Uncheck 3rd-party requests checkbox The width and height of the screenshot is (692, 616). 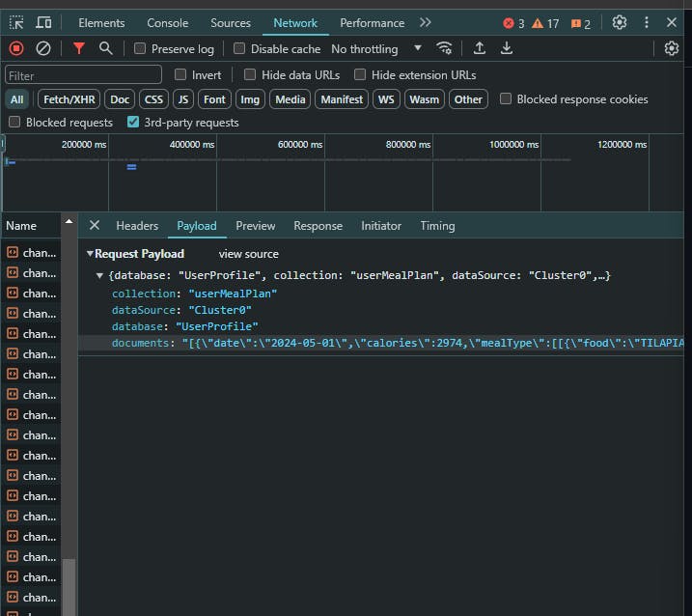pyautogui.click(x=133, y=123)
